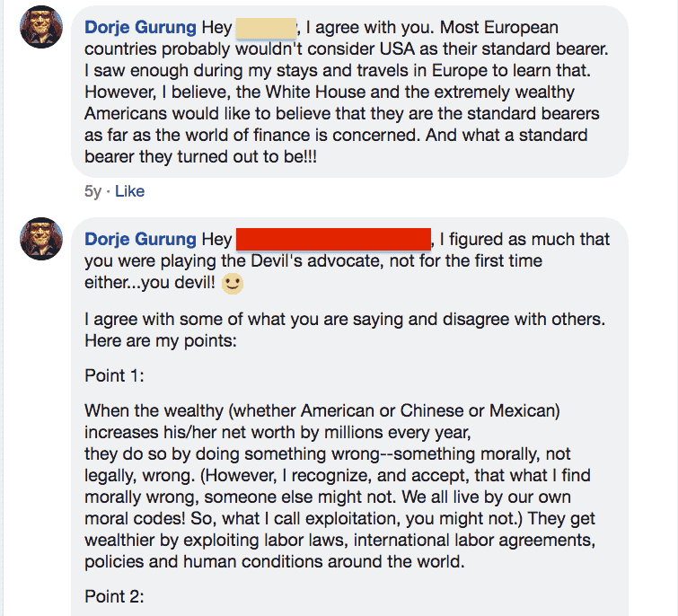Click the "Point 2:" heading
Viewport: 678px width, 616px height.
click(x=114, y=596)
